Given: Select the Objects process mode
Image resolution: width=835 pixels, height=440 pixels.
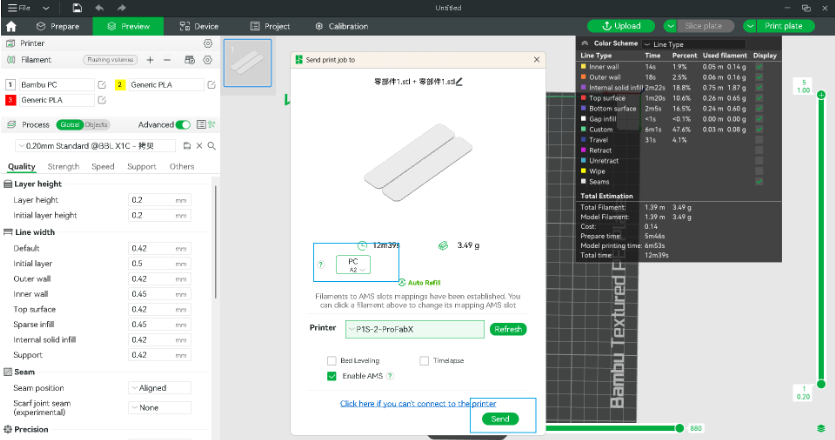Looking at the screenshot, I should coord(96,125).
